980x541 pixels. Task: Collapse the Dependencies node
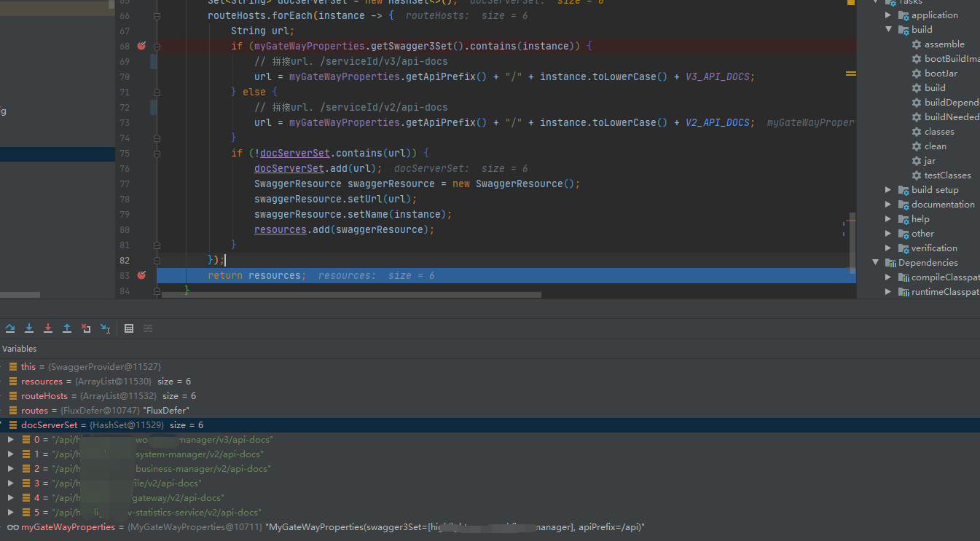[876, 263]
